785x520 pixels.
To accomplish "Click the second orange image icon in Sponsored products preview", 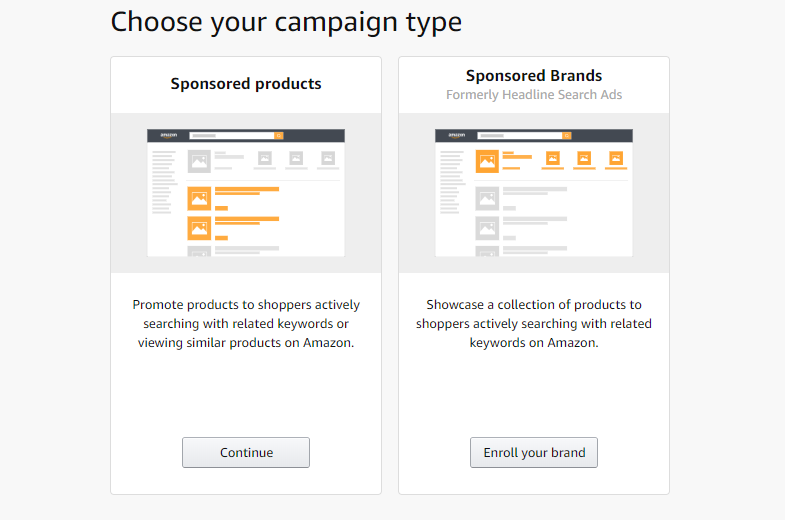I will 199,228.
